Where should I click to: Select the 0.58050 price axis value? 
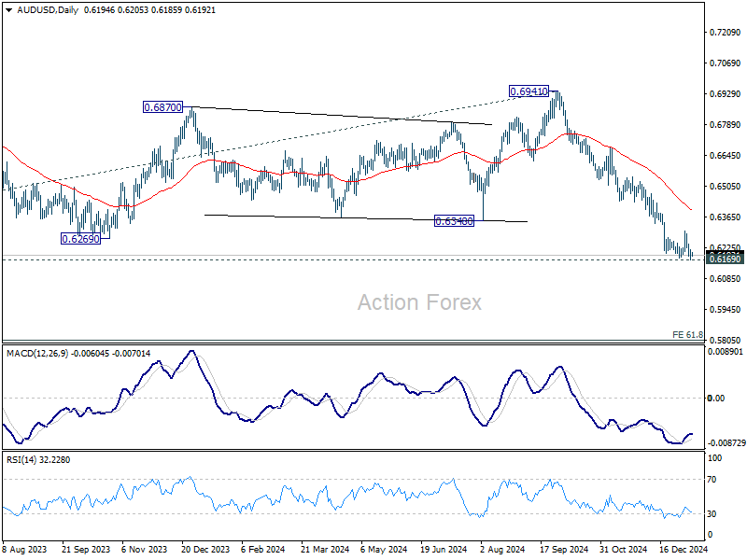click(x=726, y=340)
